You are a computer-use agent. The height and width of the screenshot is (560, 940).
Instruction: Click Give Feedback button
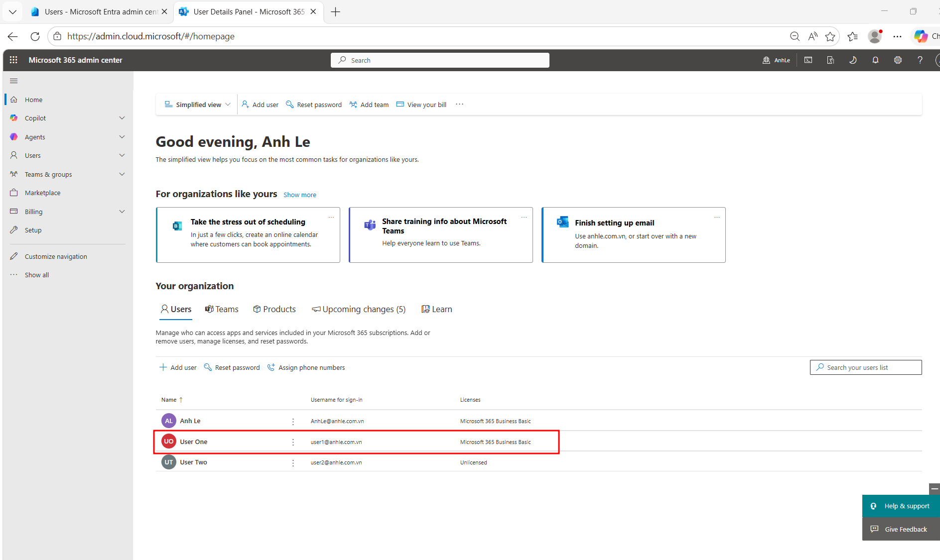(901, 529)
